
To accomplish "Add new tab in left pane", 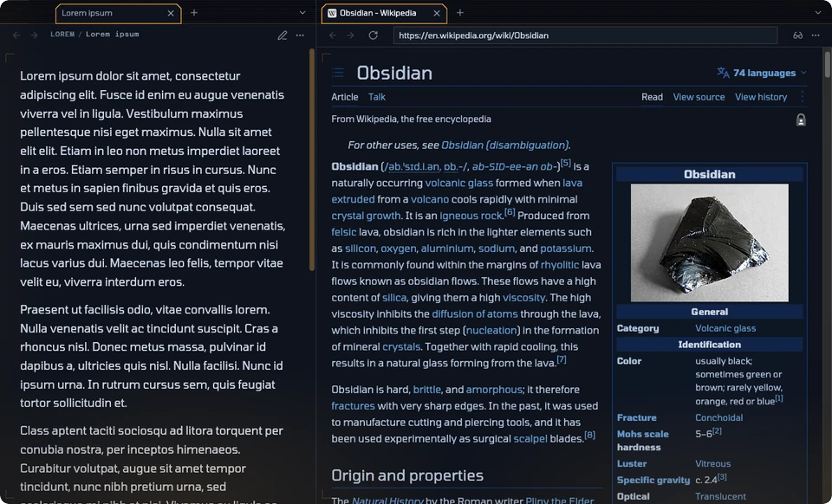I will coord(194,13).
